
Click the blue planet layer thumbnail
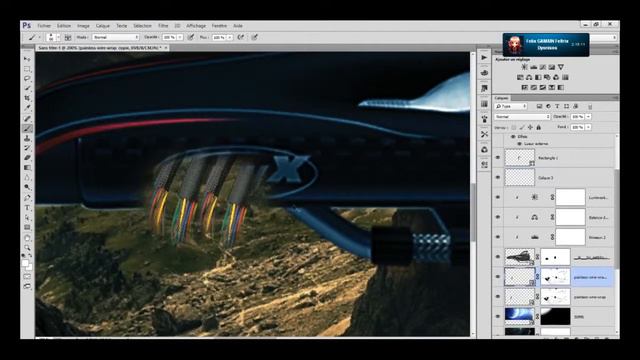[519, 316]
